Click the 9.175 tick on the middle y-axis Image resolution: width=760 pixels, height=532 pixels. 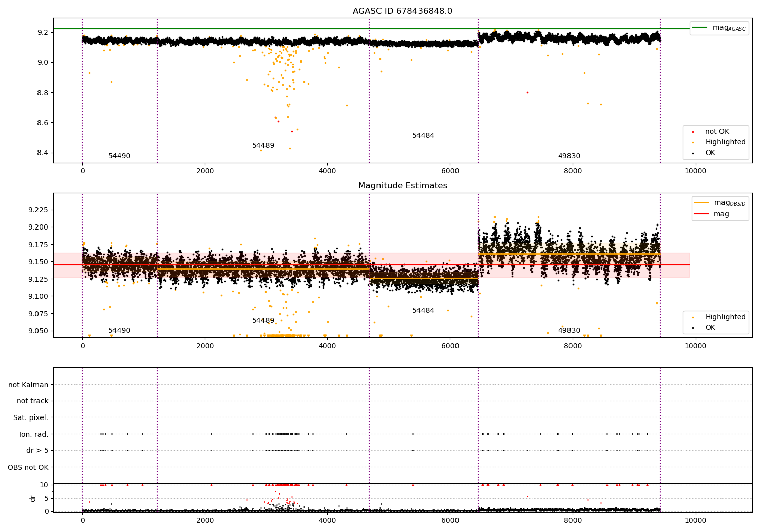[39, 245]
